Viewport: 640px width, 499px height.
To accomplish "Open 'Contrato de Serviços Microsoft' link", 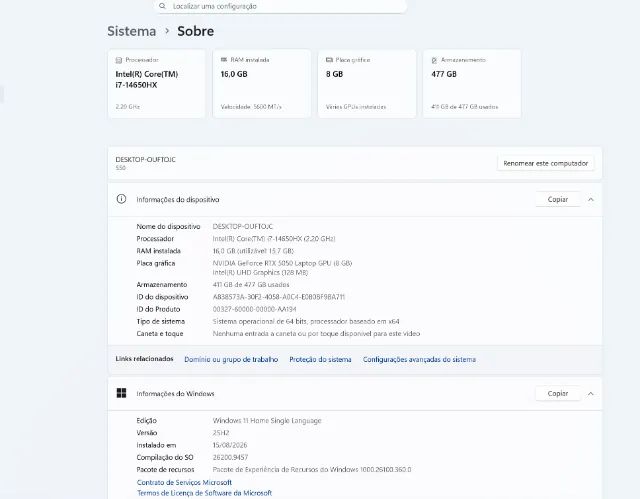I will coord(184,482).
